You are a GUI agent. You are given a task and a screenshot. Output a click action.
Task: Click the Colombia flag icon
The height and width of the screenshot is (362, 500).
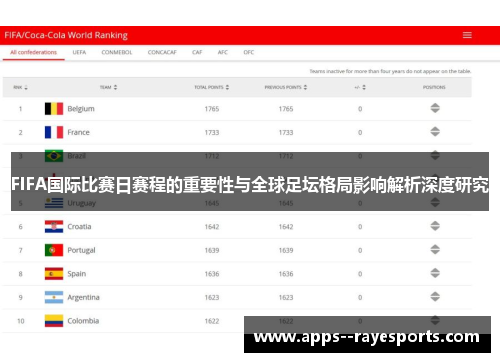click(54, 321)
